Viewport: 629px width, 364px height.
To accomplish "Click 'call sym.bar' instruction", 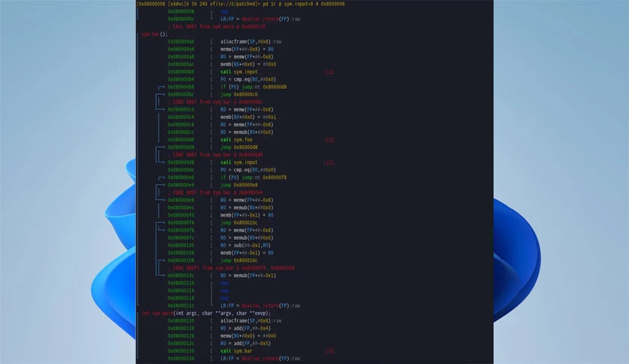I will point(236,351).
